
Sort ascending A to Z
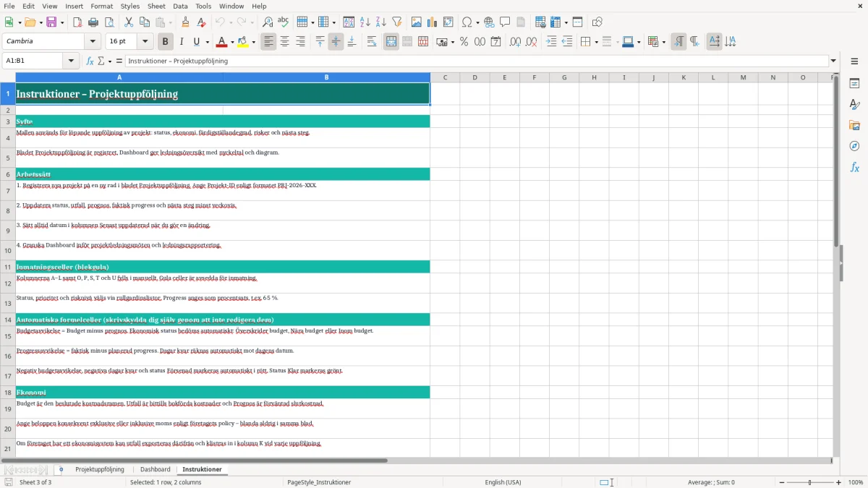pos(365,22)
